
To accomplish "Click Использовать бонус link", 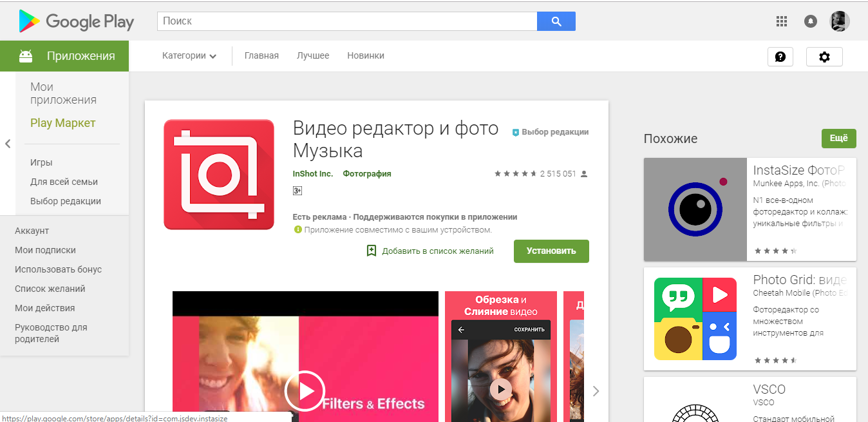I will pyautogui.click(x=58, y=269).
